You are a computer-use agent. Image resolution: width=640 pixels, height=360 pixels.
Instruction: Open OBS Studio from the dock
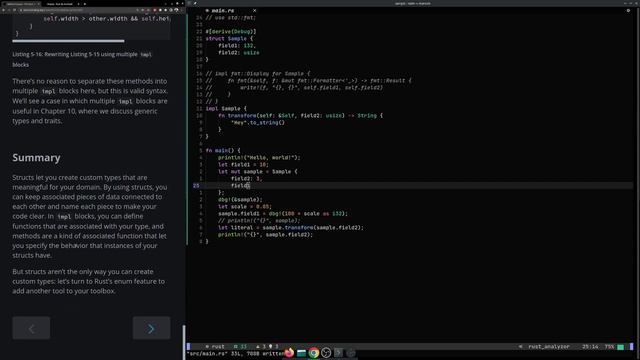pyautogui.click(x=326, y=353)
